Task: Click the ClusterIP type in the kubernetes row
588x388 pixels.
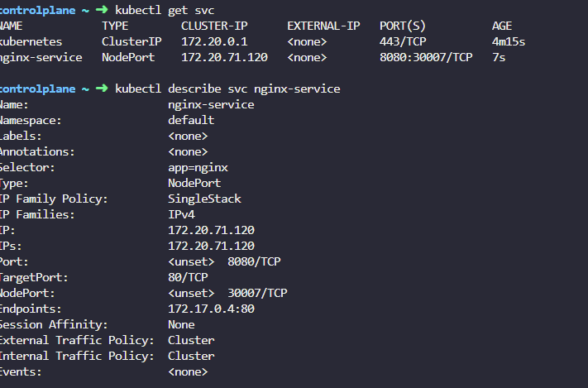Action: click(x=131, y=41)
